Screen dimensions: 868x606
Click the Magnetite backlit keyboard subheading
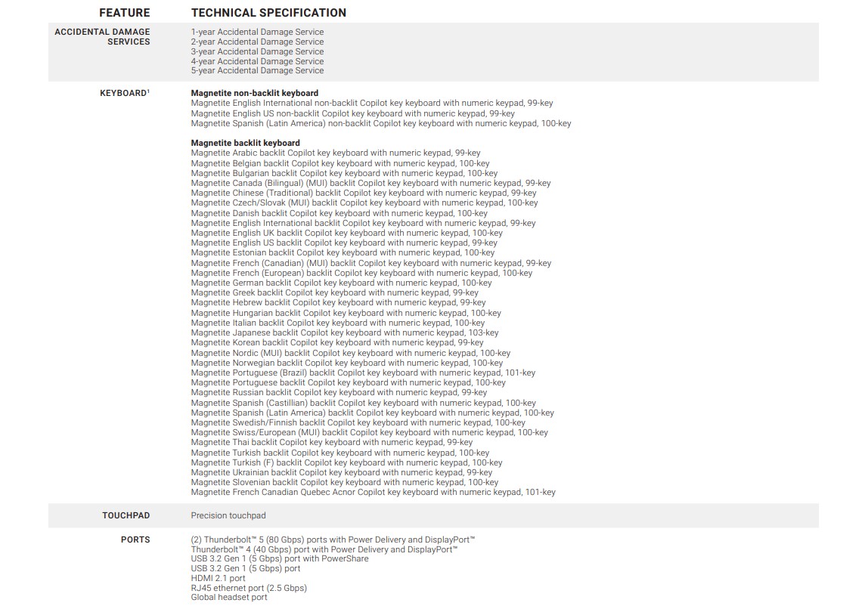coord(246,143)
